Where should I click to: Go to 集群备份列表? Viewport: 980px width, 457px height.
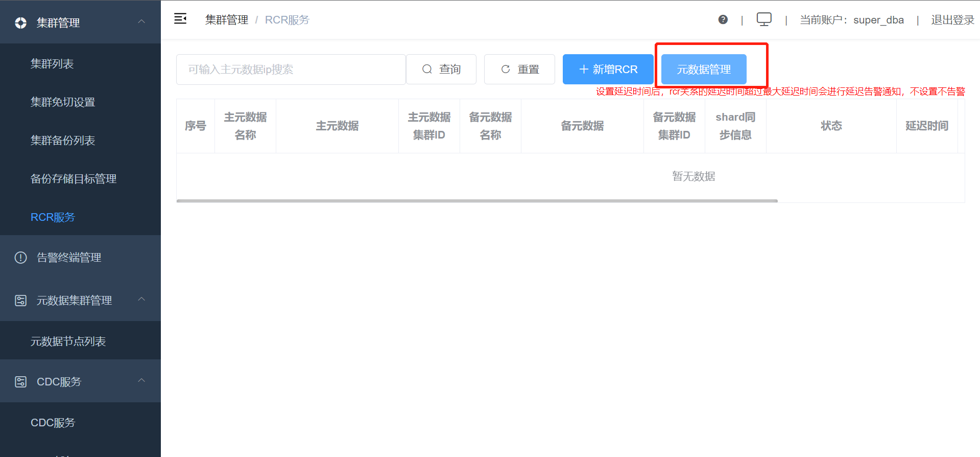[63, 141]
